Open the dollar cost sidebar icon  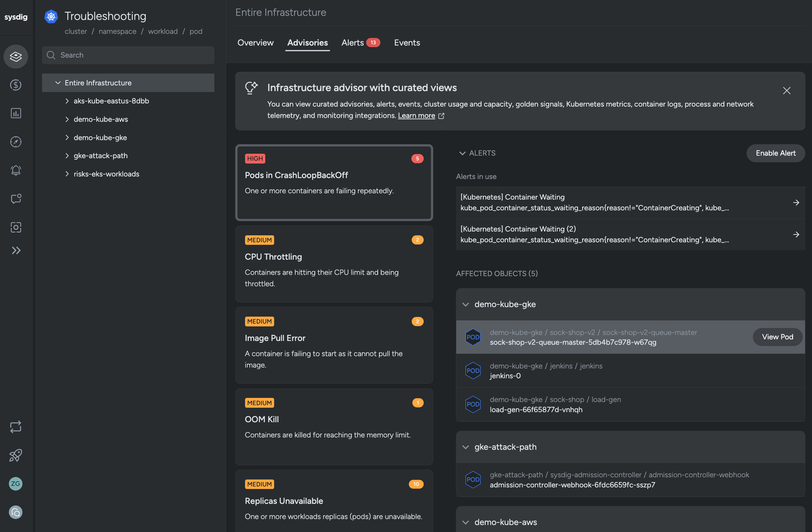(x=16, y=85)
